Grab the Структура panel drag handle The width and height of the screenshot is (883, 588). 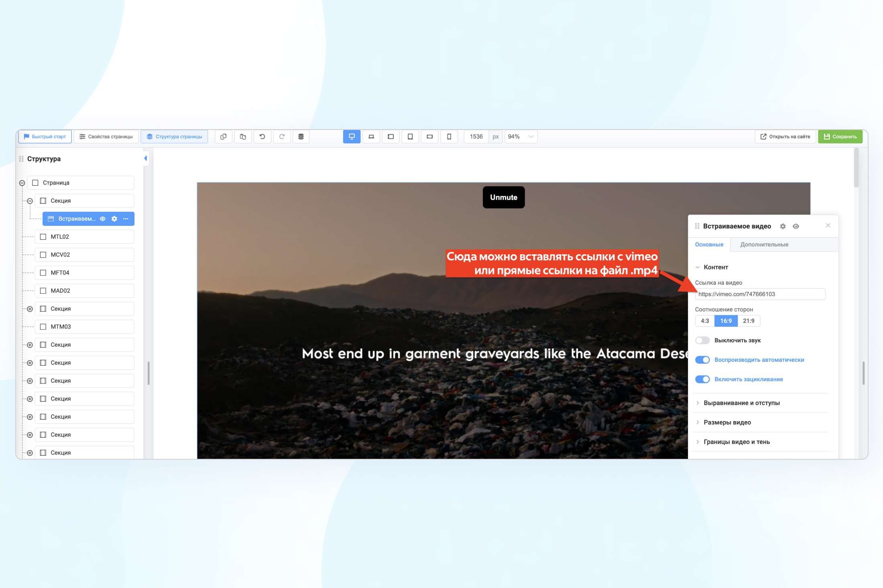(21, 159)
